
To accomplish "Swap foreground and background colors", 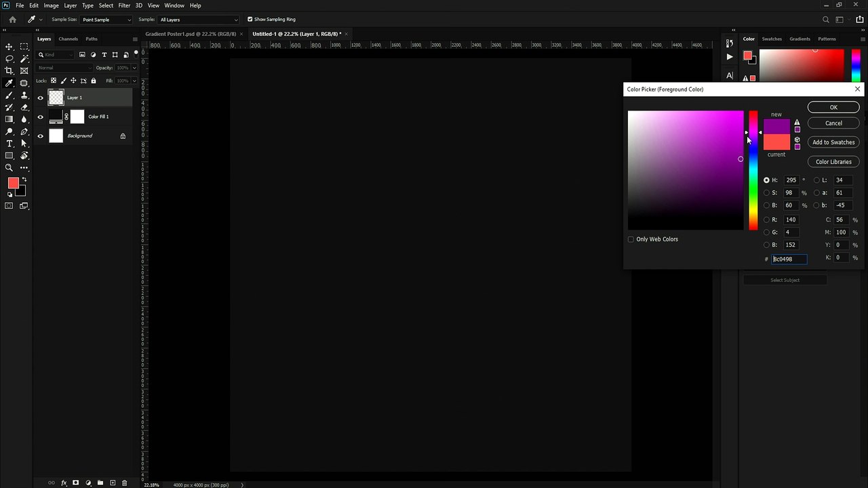I will 24,180.
